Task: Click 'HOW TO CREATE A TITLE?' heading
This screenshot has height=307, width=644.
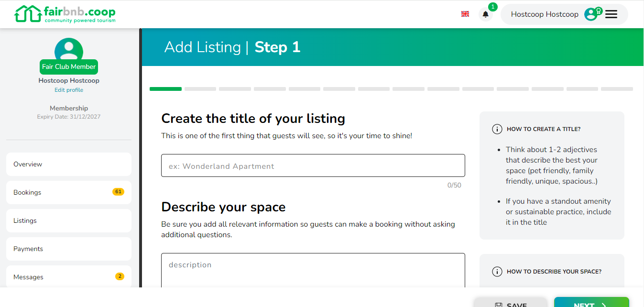Action: [x=544, y=129]
